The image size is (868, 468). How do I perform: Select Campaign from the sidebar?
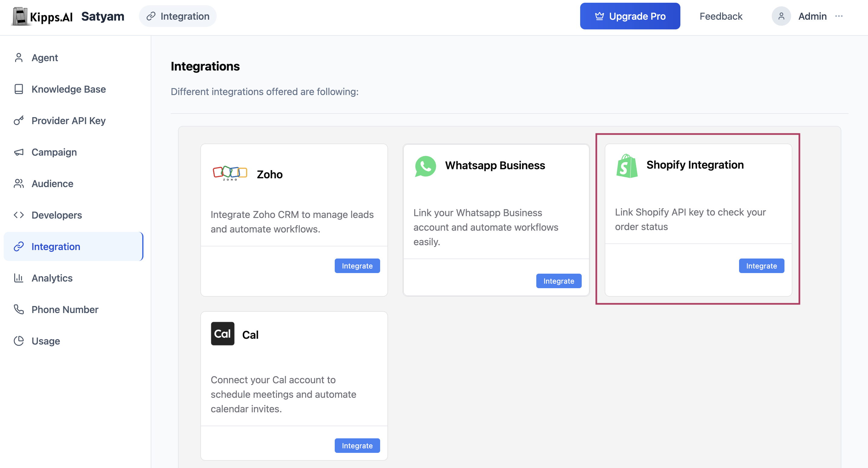tap(74, 152)
